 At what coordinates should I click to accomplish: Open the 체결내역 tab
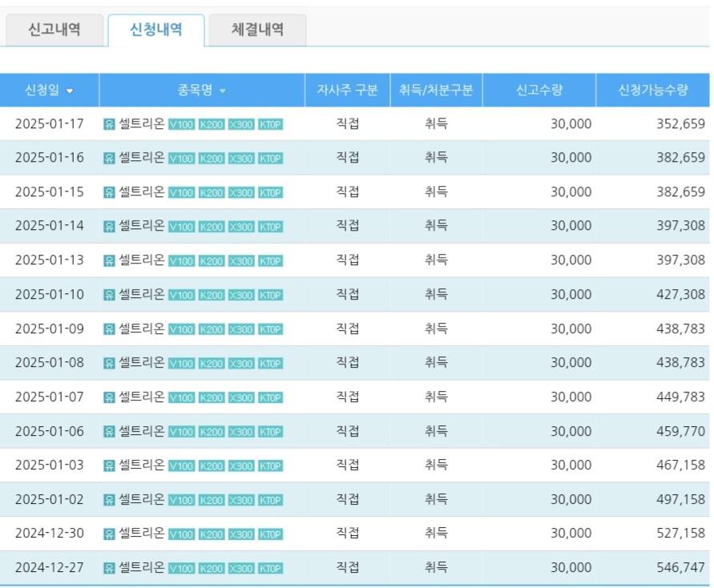coord(258,30)
